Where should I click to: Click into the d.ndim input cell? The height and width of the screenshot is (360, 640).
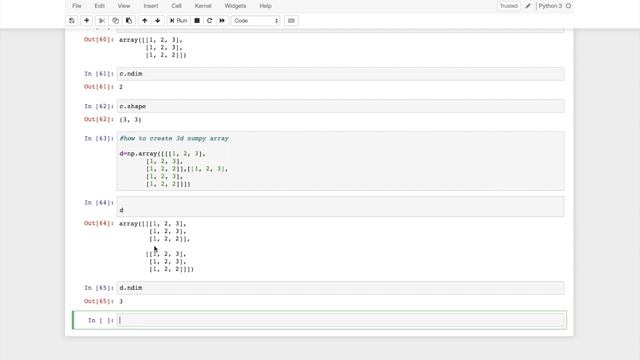pyautogui.click(x=340, y=288)
